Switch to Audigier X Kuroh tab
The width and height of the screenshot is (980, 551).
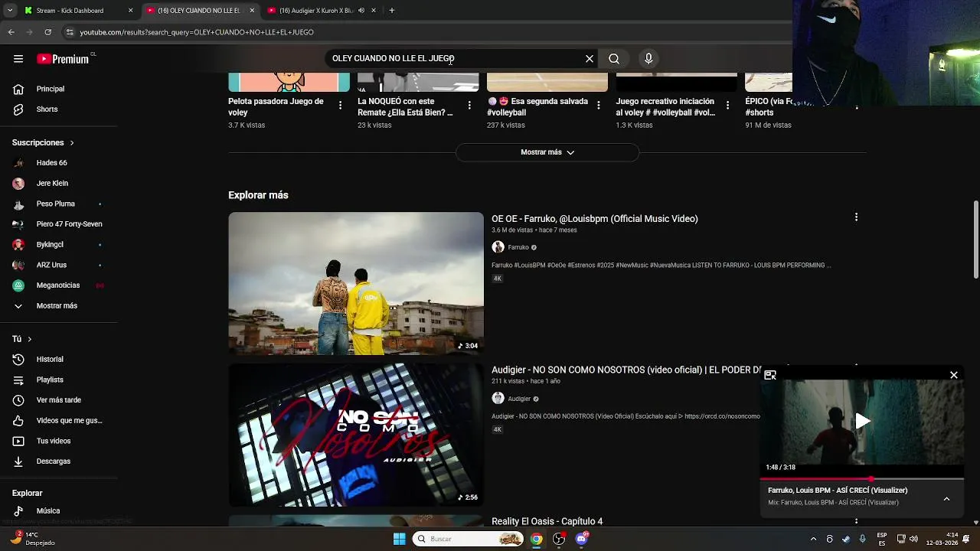pos(322,11)
